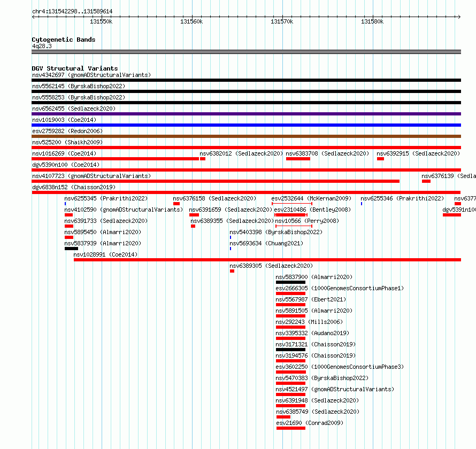This screenshot has height=449, width=476.
Task: Select the nsv6385749 (Sedlazeck2020) label
Action: pos(318,412)
